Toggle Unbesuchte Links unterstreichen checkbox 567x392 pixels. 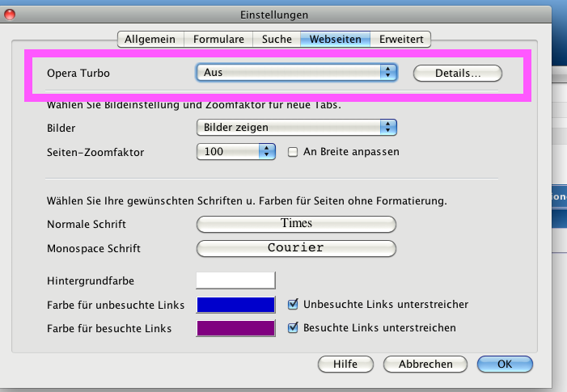[x=293, y=305]
